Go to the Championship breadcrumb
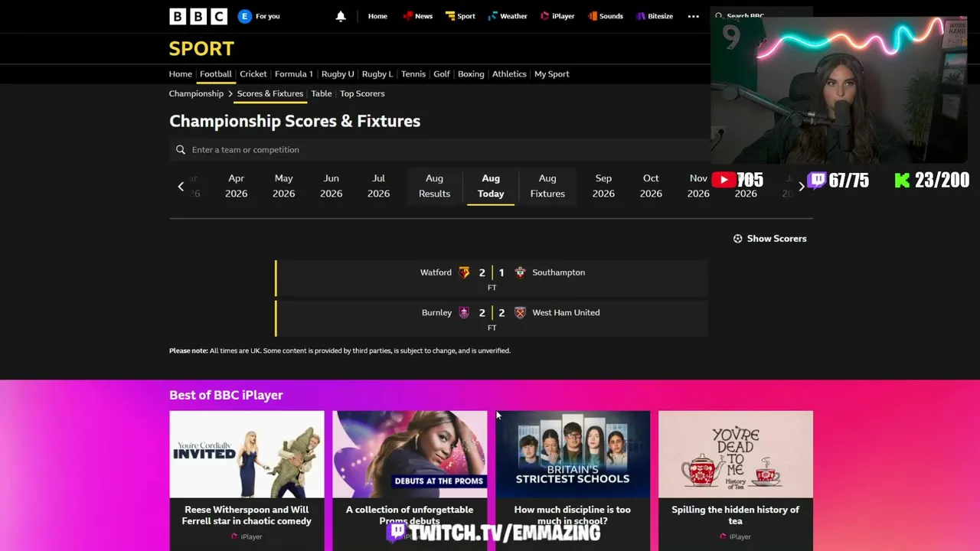Image resolution: width=980 pixels, height=551 pixels. click(196, 93)
